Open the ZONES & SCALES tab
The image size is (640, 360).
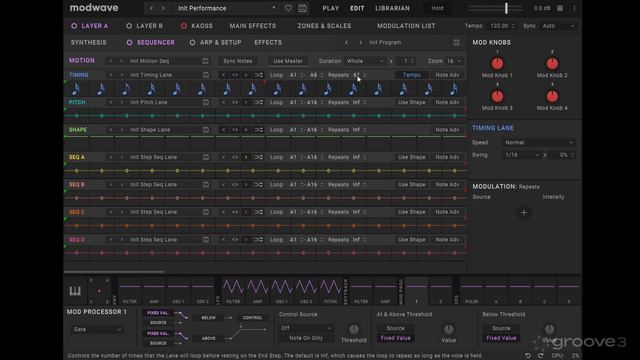pos(324,26)
